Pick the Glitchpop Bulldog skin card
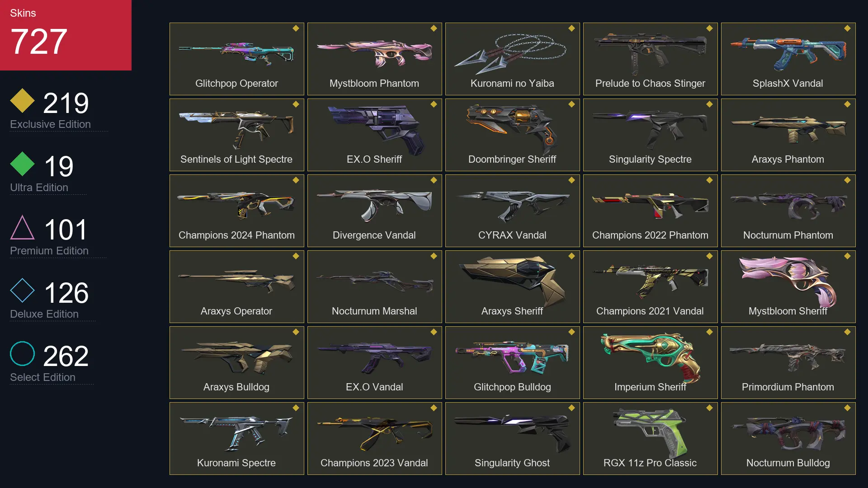Screen dimensions: 868x488 pyautogui.click(x=512, y=362)
